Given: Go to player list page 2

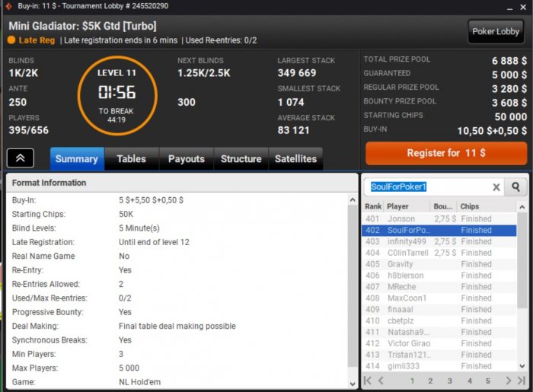Looking at the screenshot, I should (430, 381).
